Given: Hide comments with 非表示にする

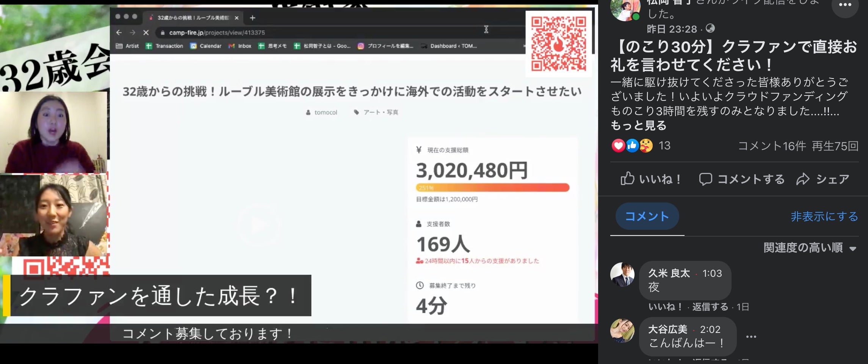Looking at the screenshot, I should [x=824, y=217].
